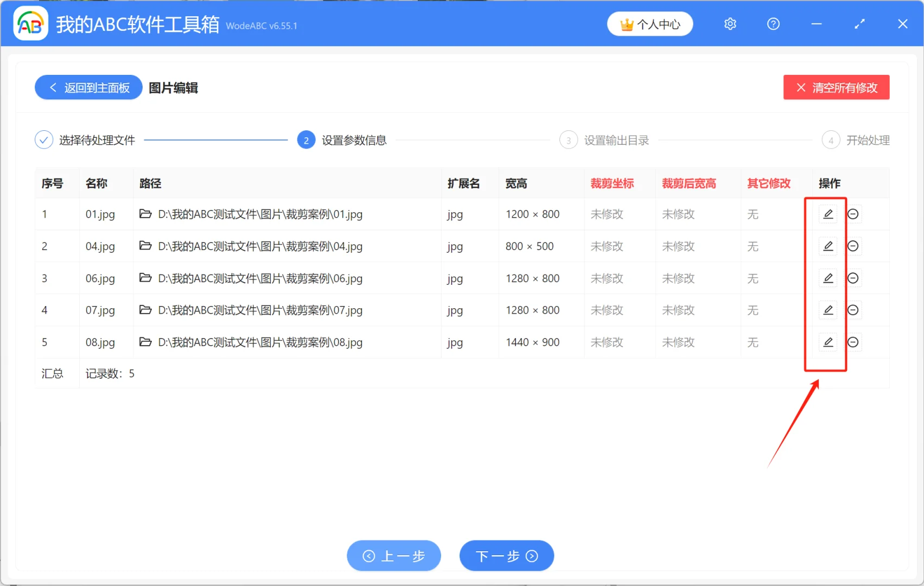Edit parameters for 08.jpg using pencil icon
This screenshot has width=924, height=586.
828,342
